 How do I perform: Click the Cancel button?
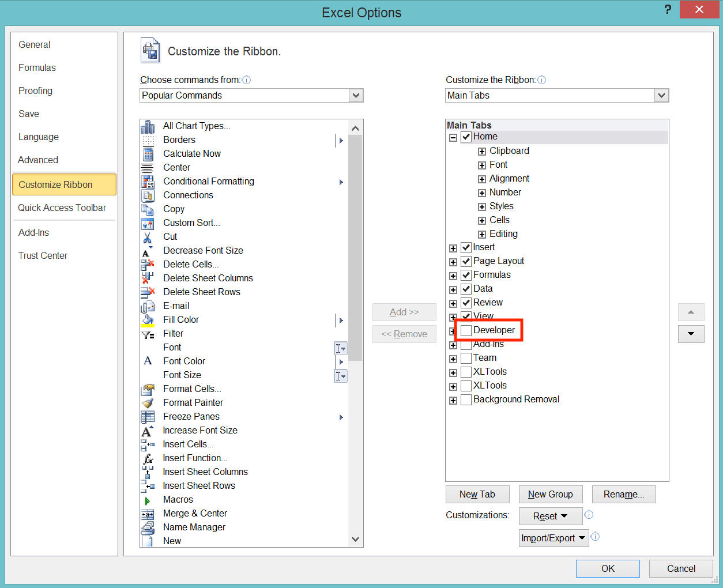pos(681,568)
